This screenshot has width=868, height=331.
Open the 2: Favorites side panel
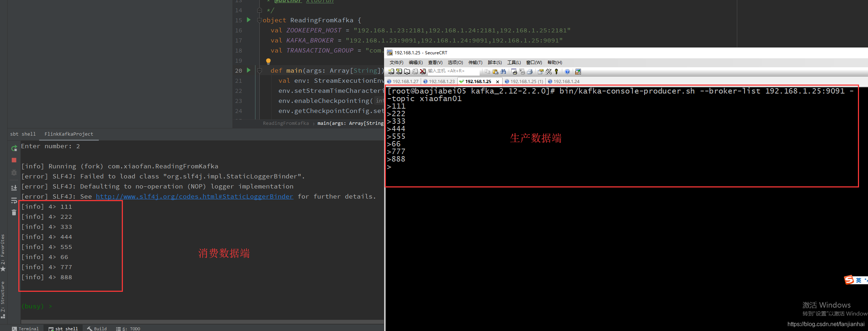pos(3,253)
